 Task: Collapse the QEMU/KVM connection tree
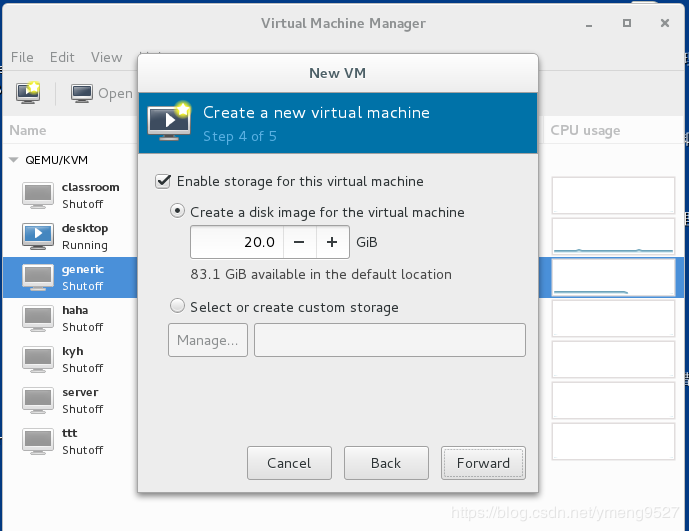coord(14,159)
